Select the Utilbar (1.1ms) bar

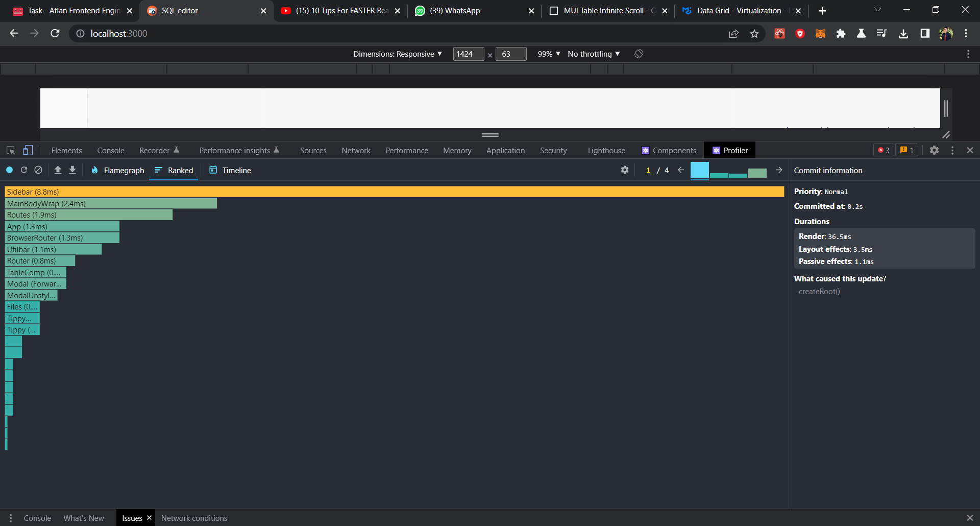point(54,249)
